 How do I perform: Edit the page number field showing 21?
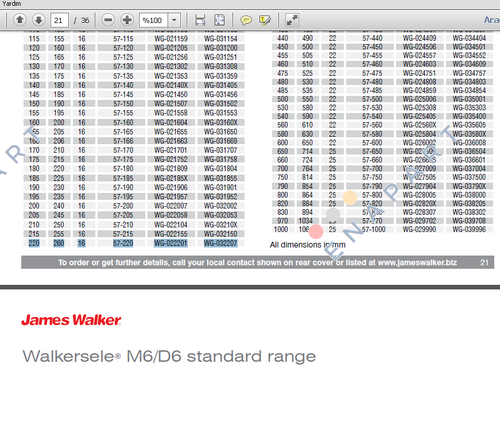point(59,20)
